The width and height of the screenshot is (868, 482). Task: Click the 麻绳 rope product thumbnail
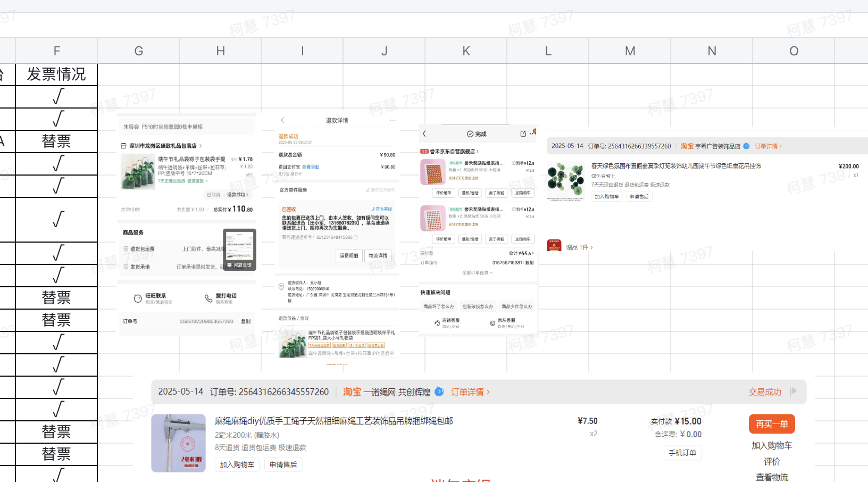pos(179,443)
